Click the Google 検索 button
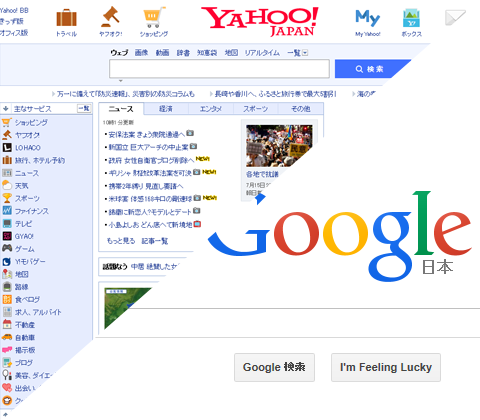 274,367
